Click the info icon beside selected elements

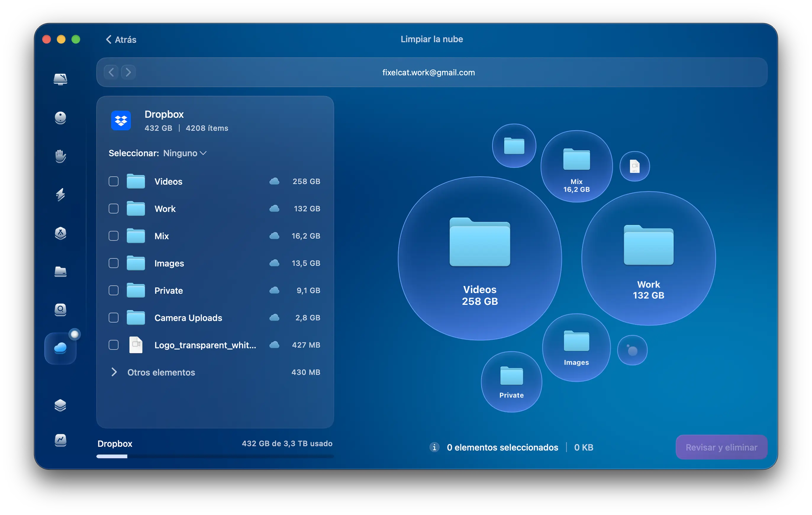[x=434, y=447]
